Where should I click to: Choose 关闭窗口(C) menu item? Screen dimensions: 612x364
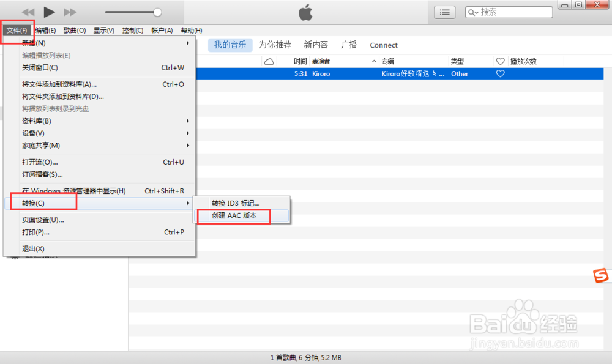pos(100,67)
